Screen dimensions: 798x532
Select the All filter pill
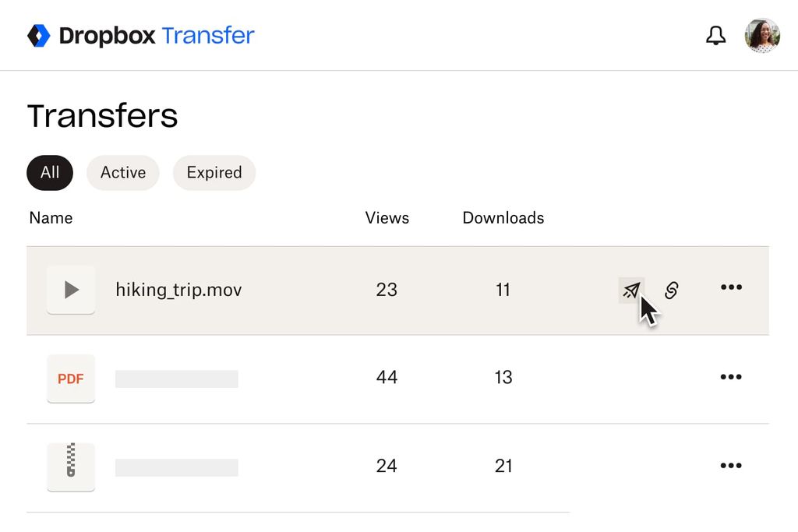pyautogui.click(x=49, y=173)
